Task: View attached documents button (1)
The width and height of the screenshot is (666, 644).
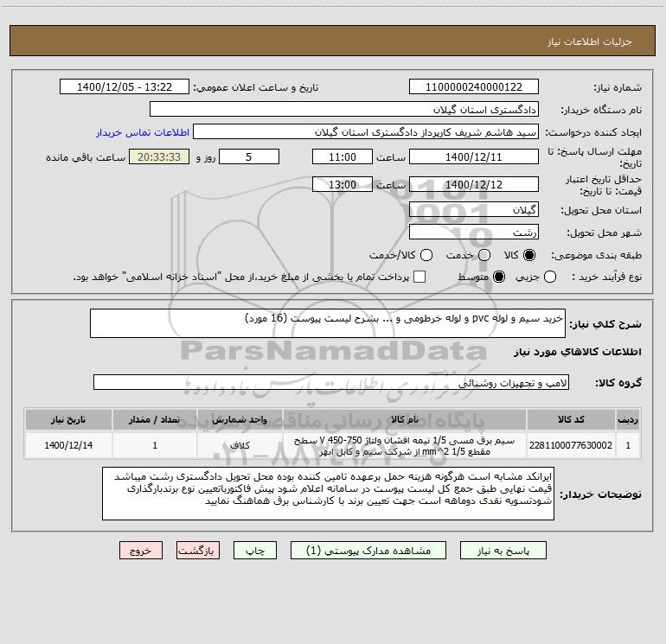Action: [x=368, y=551]
